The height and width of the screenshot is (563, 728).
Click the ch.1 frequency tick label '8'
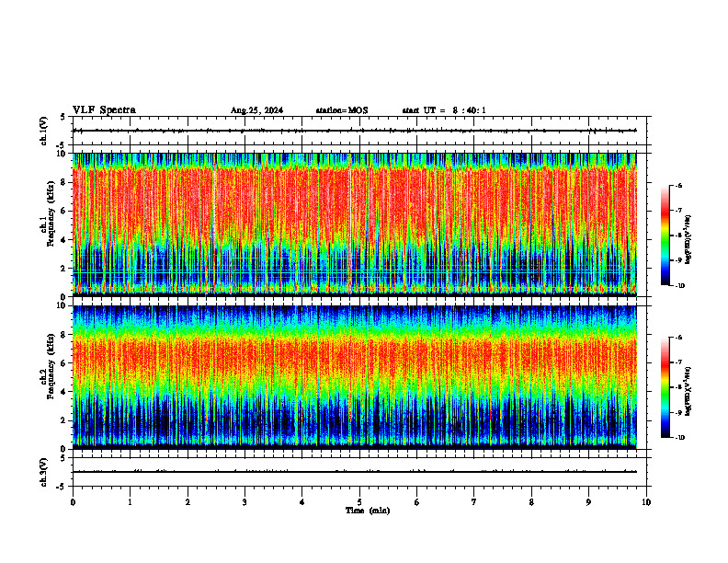point(64,182)
